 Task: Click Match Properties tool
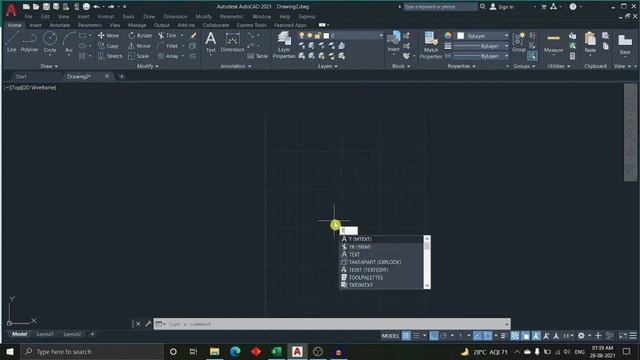pyautogui.click(x=431, y=44)
